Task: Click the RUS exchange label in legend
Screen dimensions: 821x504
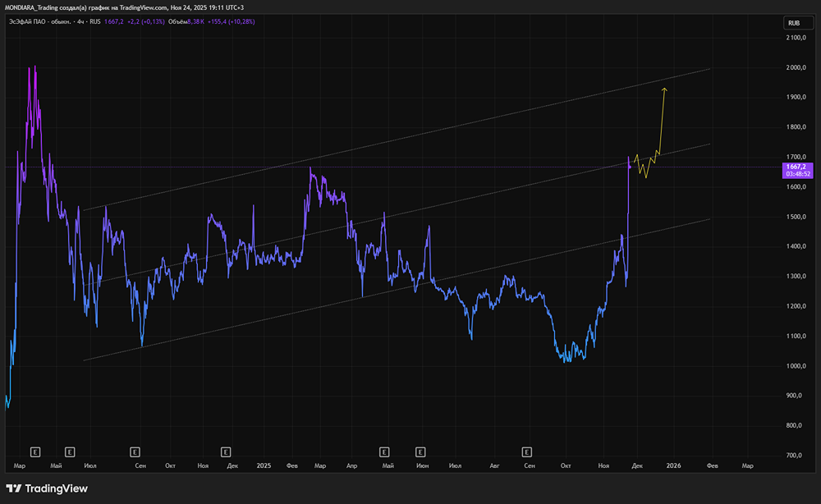Action: pyautogui.click(x=95, y=22)
